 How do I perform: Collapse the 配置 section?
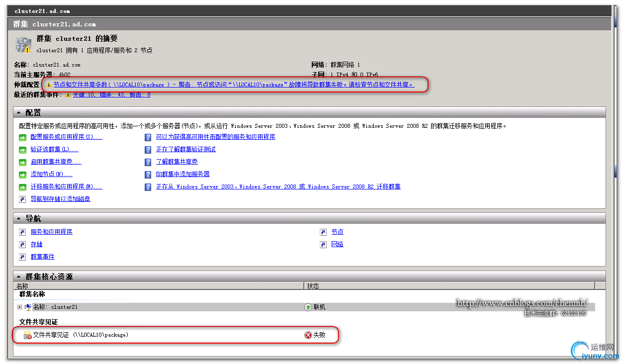tap(19, 113)
